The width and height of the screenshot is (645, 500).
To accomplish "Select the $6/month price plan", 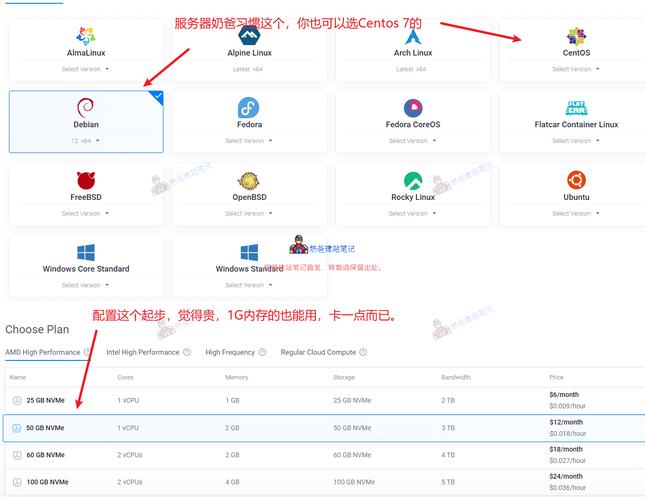I will 564,395.
